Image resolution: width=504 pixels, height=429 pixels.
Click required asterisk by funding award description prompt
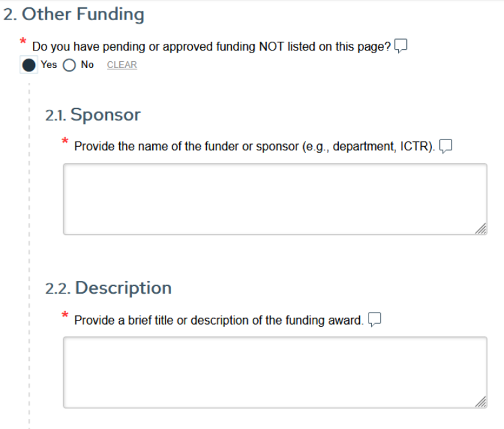[65, 315]
